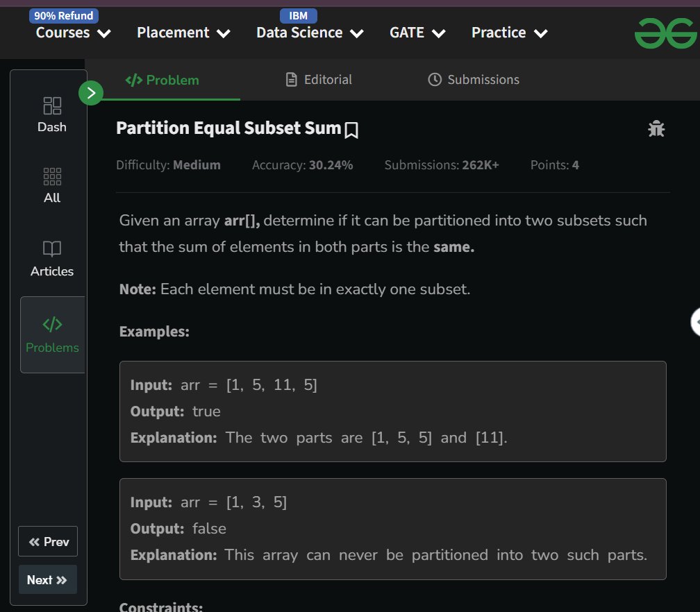Open the Dash sidebar item
Screen dimensions: 700x612
coord(52,114)
